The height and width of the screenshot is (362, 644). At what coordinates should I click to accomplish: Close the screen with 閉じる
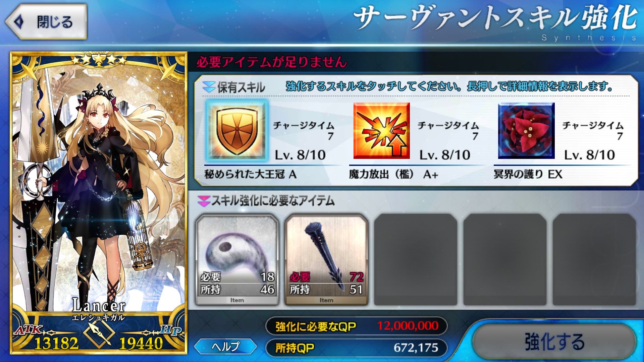coord(46,22)
